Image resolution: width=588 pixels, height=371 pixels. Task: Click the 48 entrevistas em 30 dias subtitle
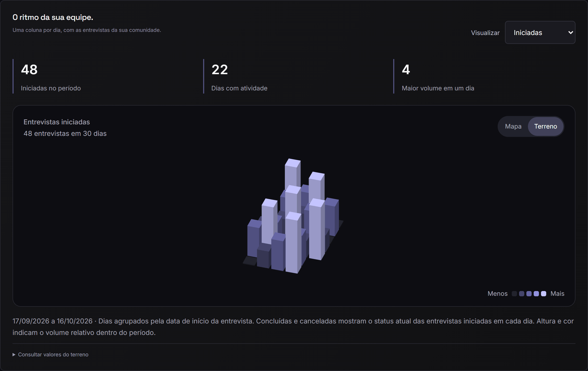point(65,134)
